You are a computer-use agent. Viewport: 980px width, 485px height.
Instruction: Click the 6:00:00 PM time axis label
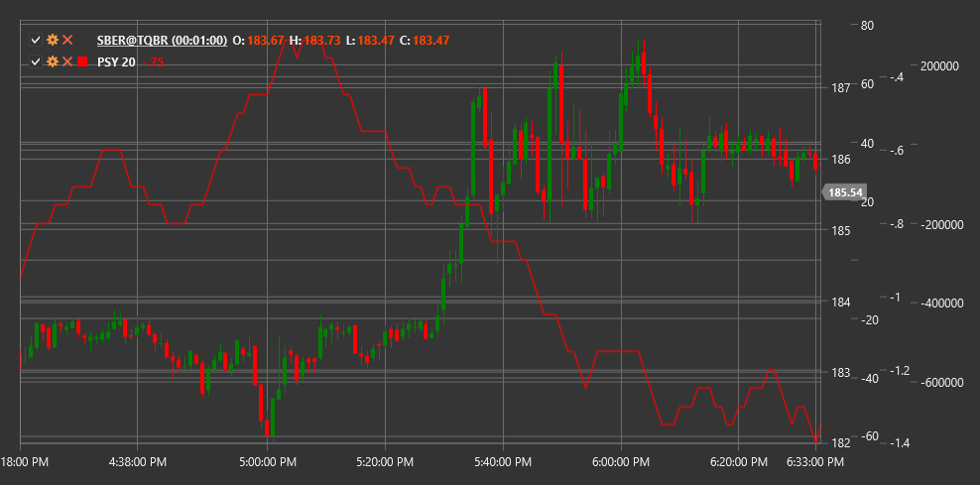point(621,462)
